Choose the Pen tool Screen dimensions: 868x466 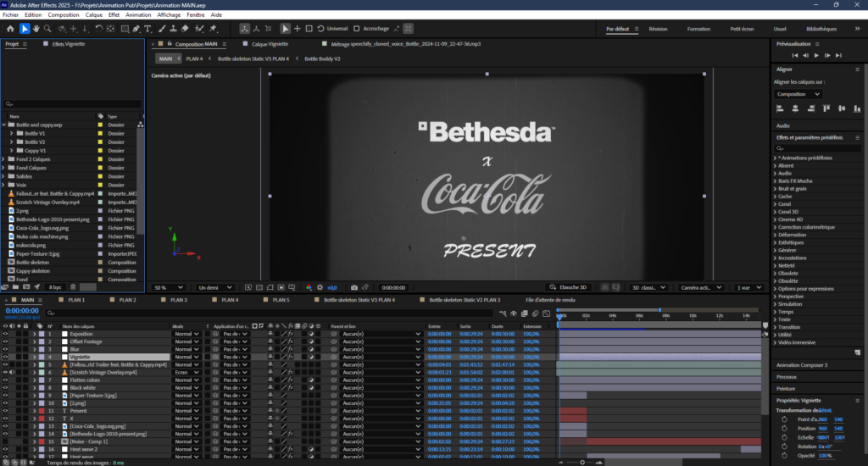coord(136,29)
